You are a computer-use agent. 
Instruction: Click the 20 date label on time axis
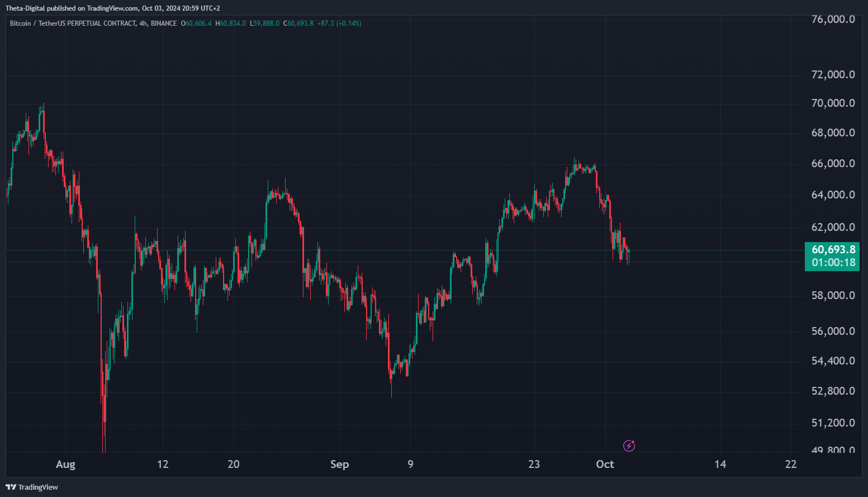click(234, 464)
